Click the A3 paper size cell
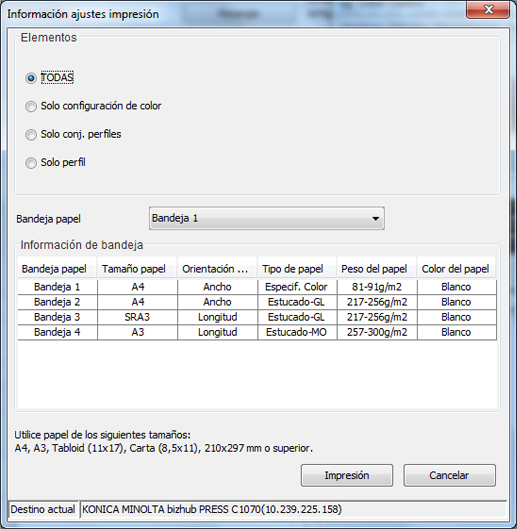This screenshot has width=517, height=529. [137, 332]
